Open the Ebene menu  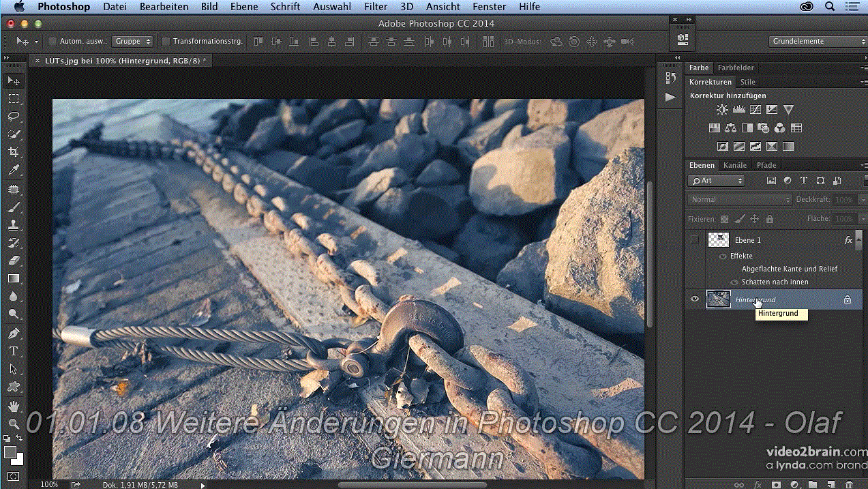click(x=244, y=7)
